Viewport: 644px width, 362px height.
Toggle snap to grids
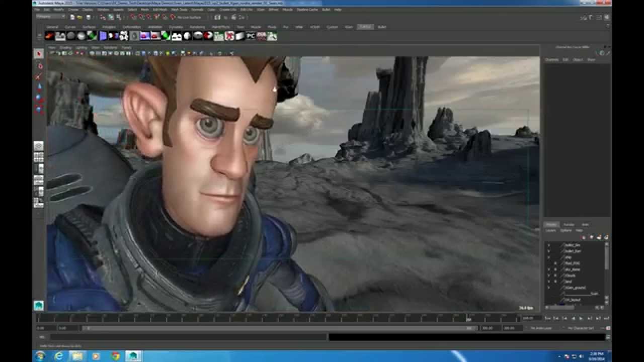132,17
